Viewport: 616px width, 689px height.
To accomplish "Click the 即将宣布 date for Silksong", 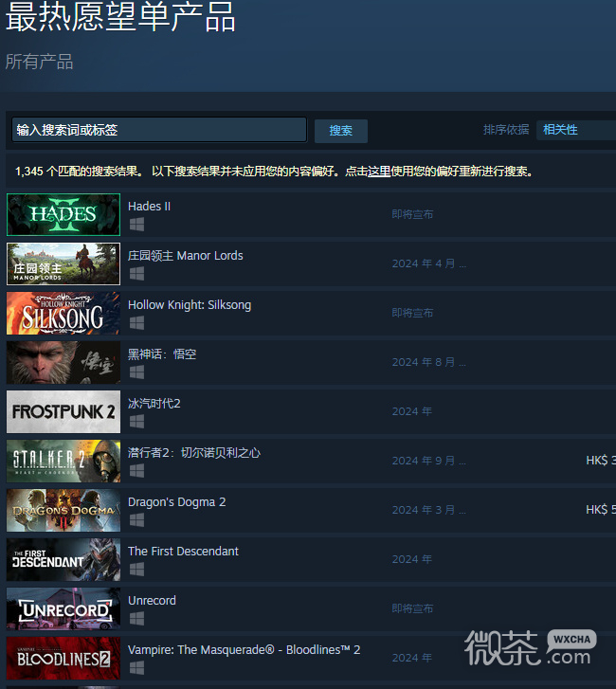I will pyautogui.click(x=412, y=313).
